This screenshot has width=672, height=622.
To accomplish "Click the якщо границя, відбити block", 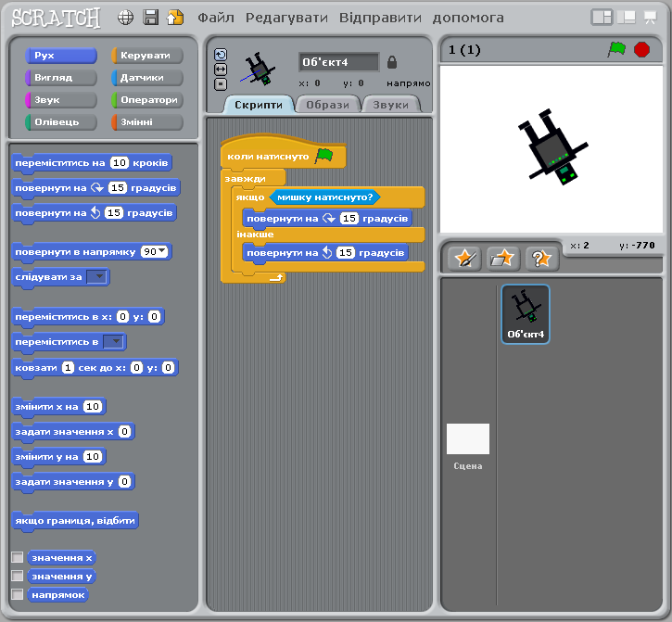I will click(75, 521).
